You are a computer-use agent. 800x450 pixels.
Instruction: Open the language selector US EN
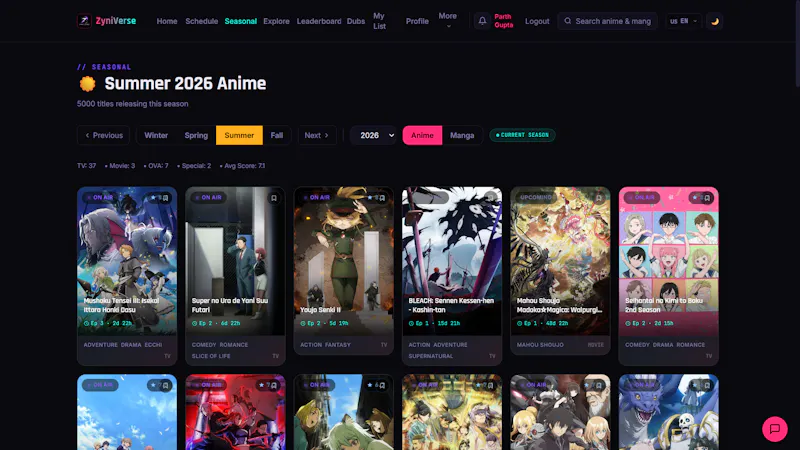(683, 21)
